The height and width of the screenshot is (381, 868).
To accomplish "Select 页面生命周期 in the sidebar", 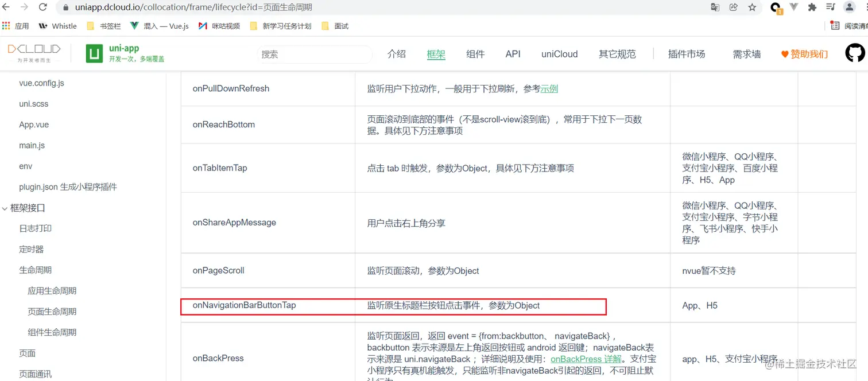I will tap(52, 312).
